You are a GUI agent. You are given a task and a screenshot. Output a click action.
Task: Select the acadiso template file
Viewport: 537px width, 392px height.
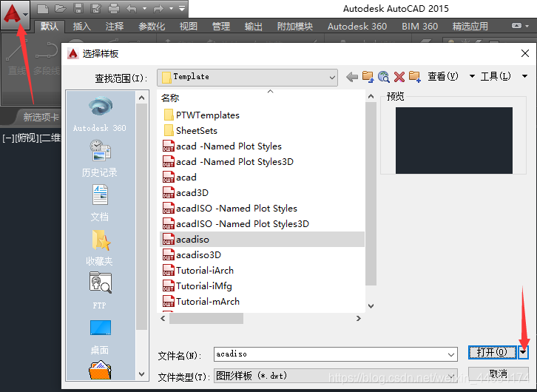262,240
